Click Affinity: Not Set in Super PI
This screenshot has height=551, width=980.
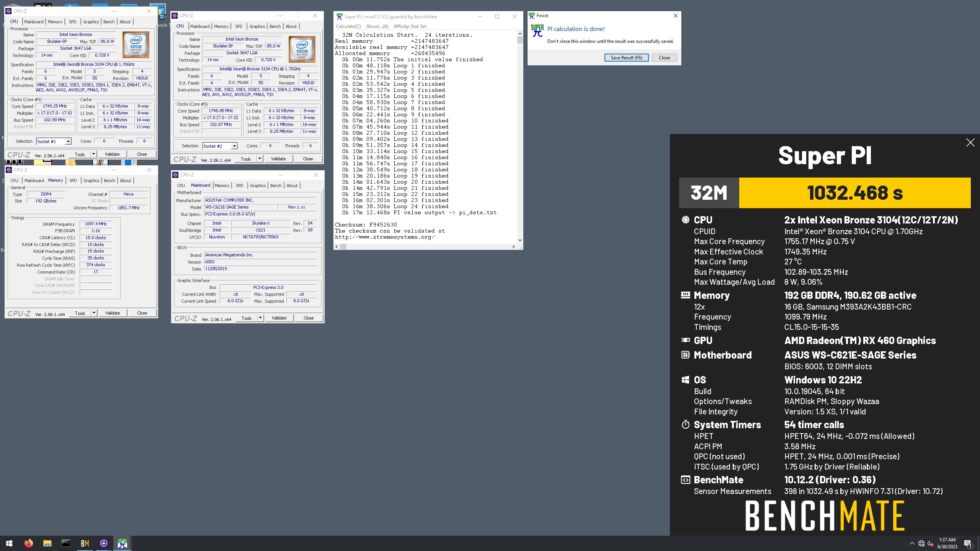[410, 26]
